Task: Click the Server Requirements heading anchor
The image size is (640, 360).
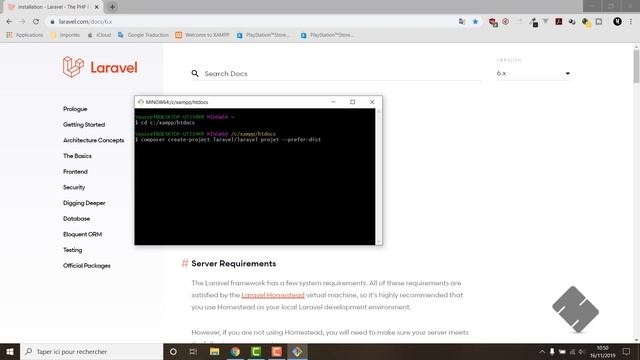Action: [x=185, y=263]
